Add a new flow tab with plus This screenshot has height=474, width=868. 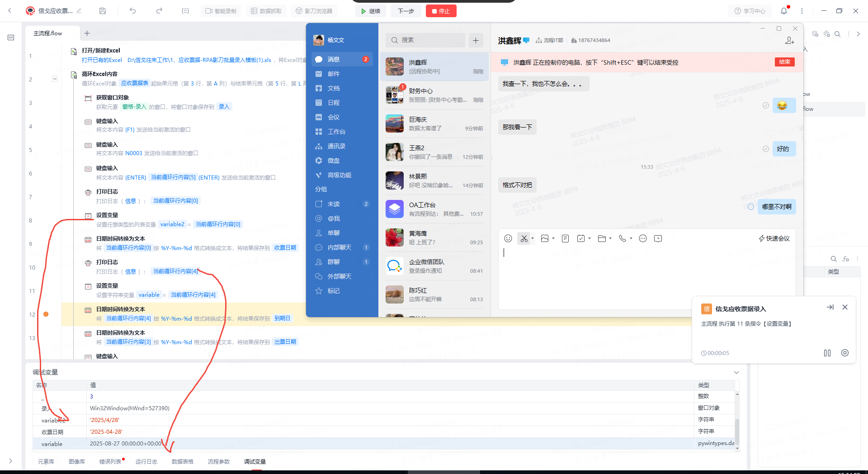point(87,33)
